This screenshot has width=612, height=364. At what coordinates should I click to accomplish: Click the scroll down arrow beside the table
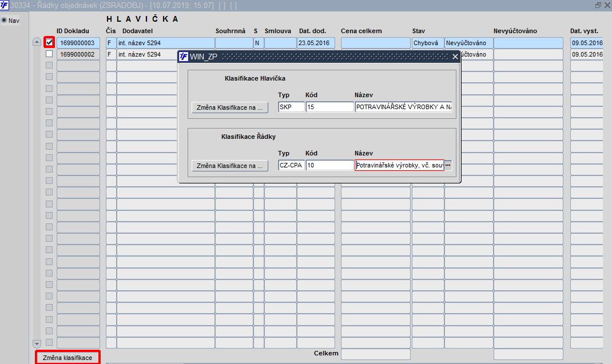[37, 343]
